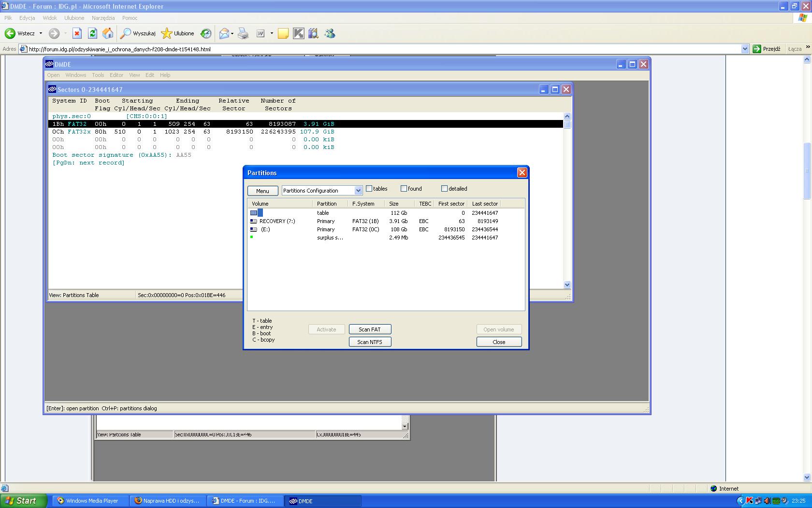This screenshot has width=812, height=508.
Task: Click the green Forward arrow in Internet Explorer
Action: pos(54,33)
